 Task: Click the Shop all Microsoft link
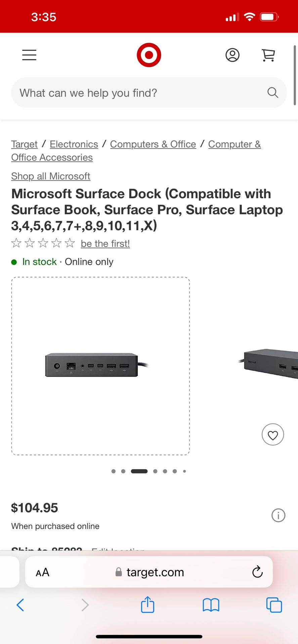pos(51,176)
